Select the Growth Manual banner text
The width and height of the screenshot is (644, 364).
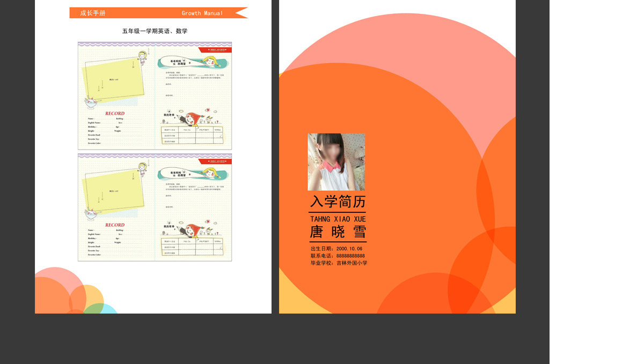pyautogui.click(x=202, y=13)
